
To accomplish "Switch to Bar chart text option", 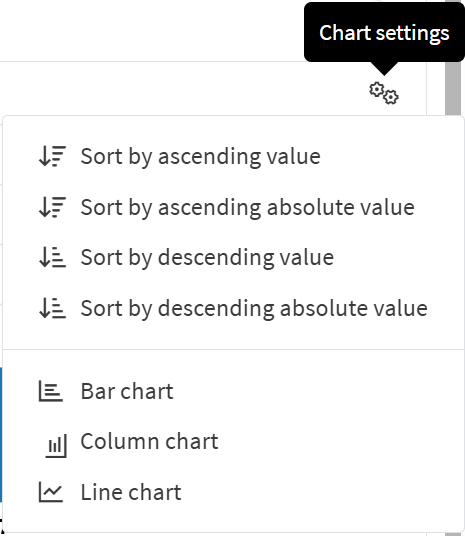I will pos(127,391).
